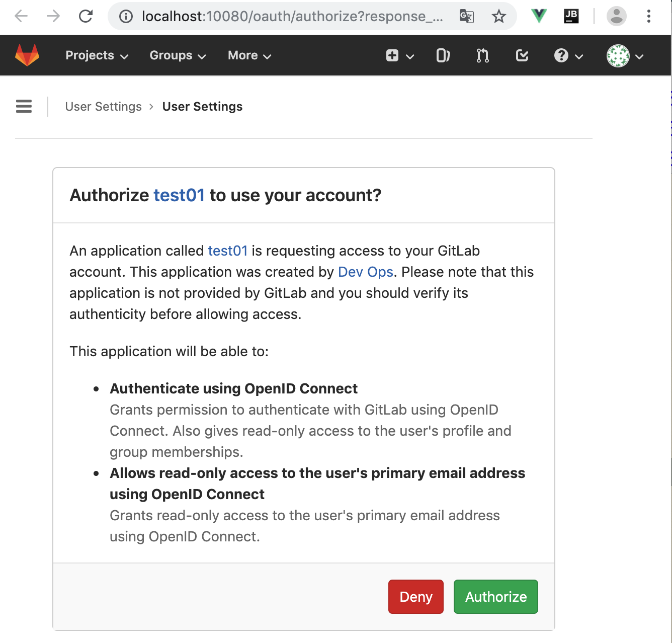This screenshot has width=672, height=643.
Task: Go back with the browser back arrow
Action: pyautogui.click(x=21, y=17)
